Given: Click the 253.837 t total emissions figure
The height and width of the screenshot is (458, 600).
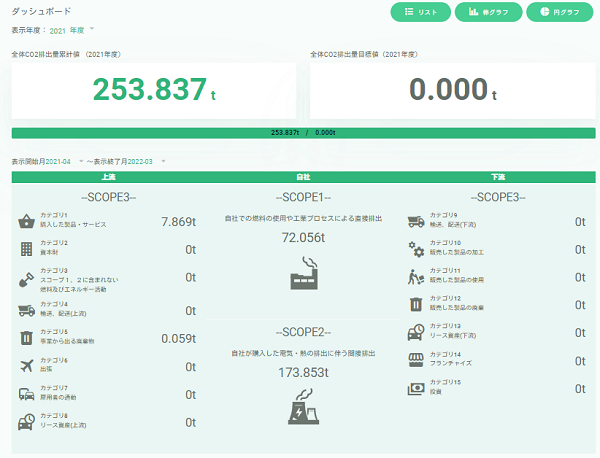Looking at the screenshot, I should pyautogui.click(x=154, y=90).
